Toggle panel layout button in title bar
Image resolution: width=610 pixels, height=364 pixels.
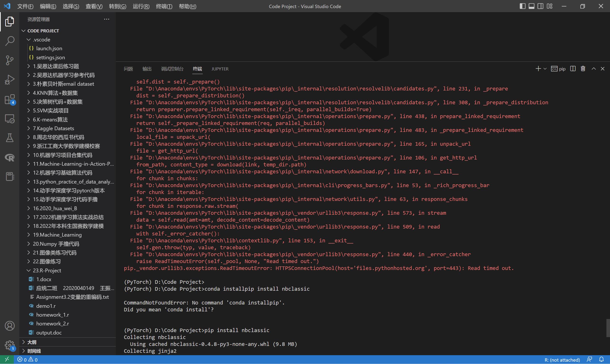531,6
